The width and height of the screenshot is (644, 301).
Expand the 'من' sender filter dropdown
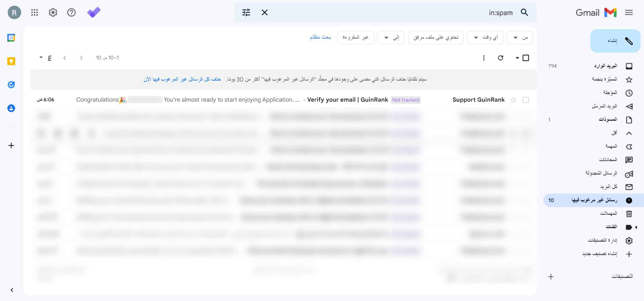(520, 37)
